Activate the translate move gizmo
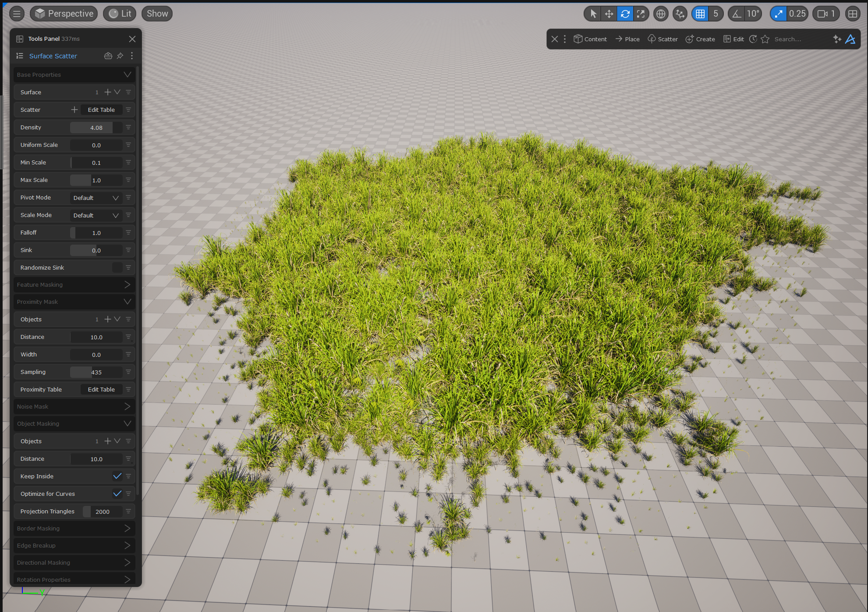This screenshot has width=868, height=612. tap(609, 14)
